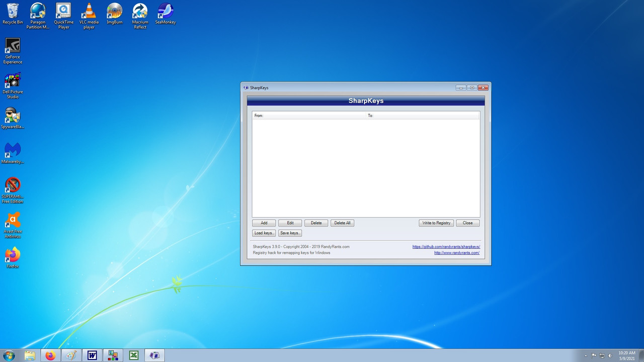
Task: Open Microsoft Word from the taskbar
Action: (92, 355)
